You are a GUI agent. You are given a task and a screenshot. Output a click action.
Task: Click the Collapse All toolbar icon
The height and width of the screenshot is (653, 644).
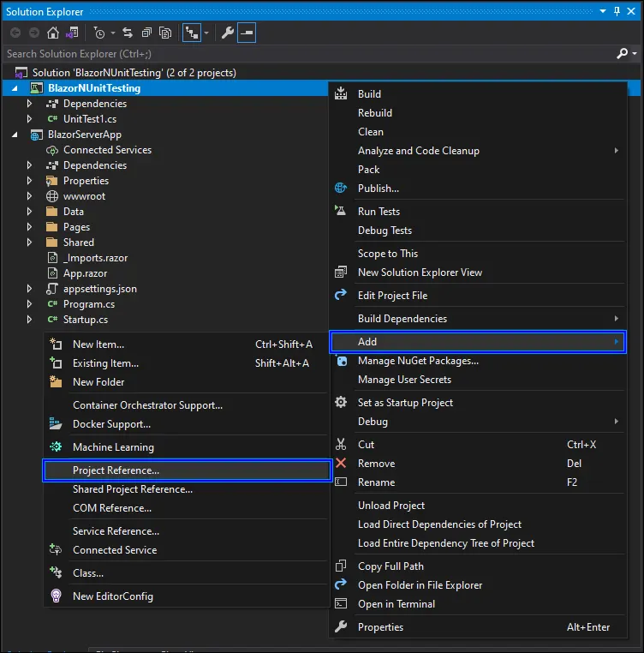[146, 33]
